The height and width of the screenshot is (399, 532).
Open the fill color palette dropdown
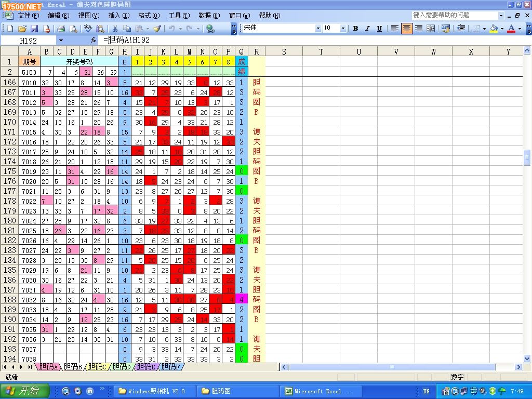[502, 29]
